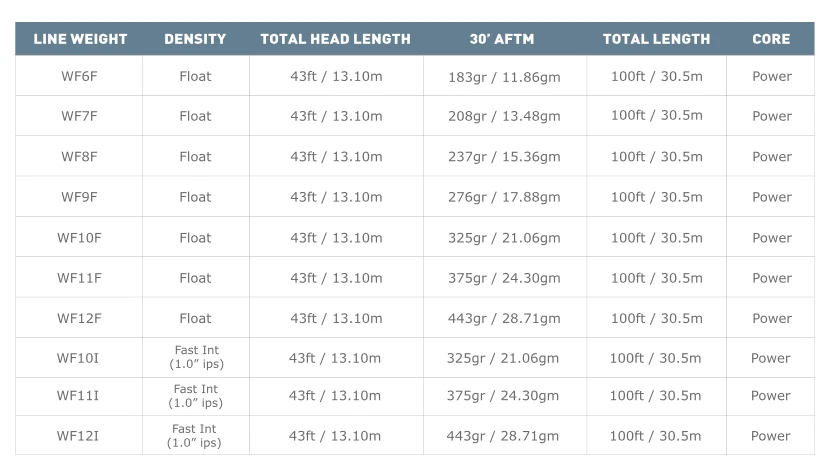
Task: Click the DENSITY column header
Action: (x=195, y=39)
